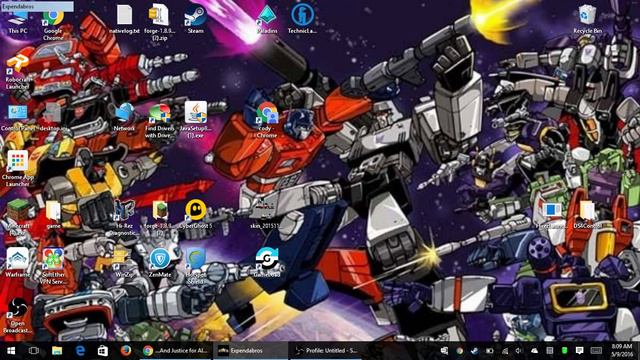Launch Hotspot Shield from the desktop
The height and width of the screenshot is (360, 640).
(196, 266)
